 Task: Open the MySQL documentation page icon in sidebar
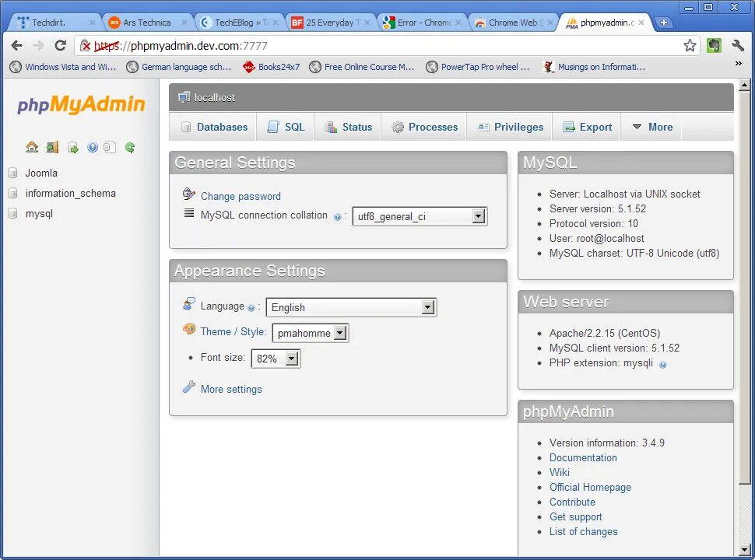tap(110, 147)
